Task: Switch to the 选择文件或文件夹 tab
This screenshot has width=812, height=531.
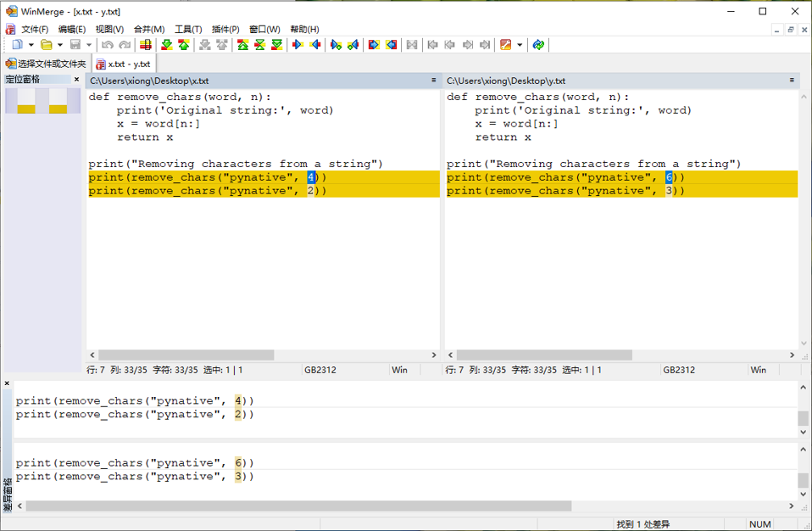Action: click(46, 64)
